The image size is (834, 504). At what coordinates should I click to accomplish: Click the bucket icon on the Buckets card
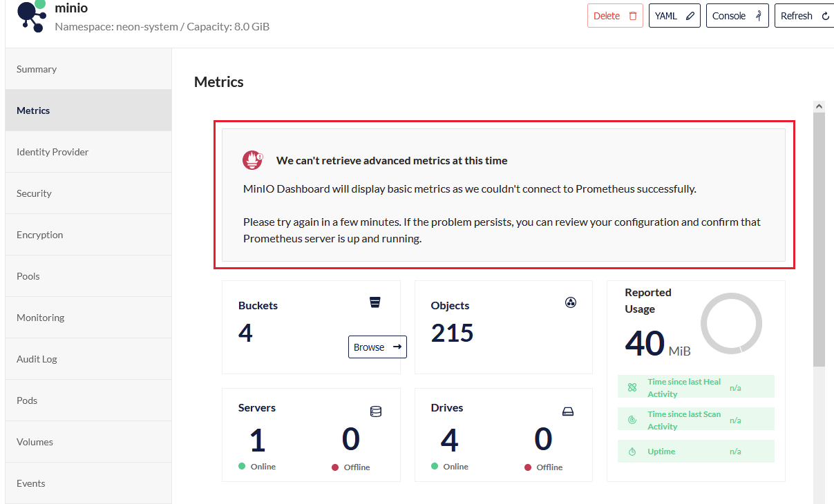click(375, 302)
